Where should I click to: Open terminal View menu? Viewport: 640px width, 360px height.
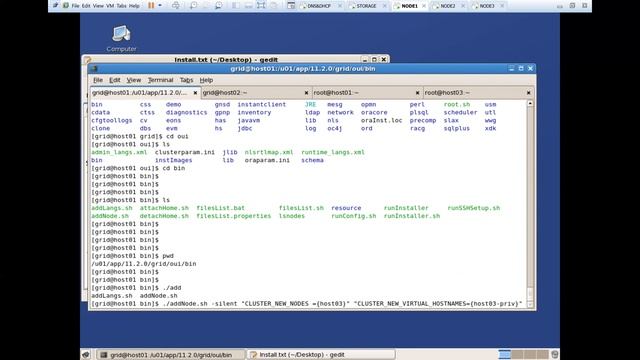[x=133, y=80]
